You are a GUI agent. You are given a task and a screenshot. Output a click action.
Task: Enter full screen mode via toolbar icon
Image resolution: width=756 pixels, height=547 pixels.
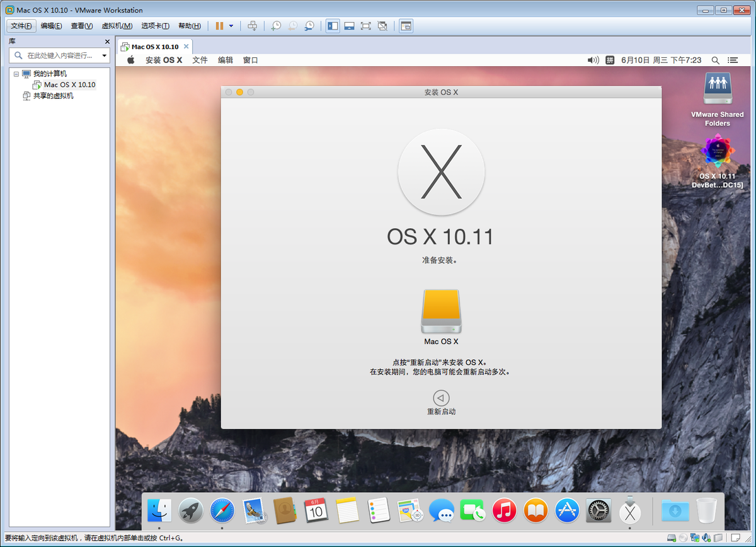tap(365, 26)
